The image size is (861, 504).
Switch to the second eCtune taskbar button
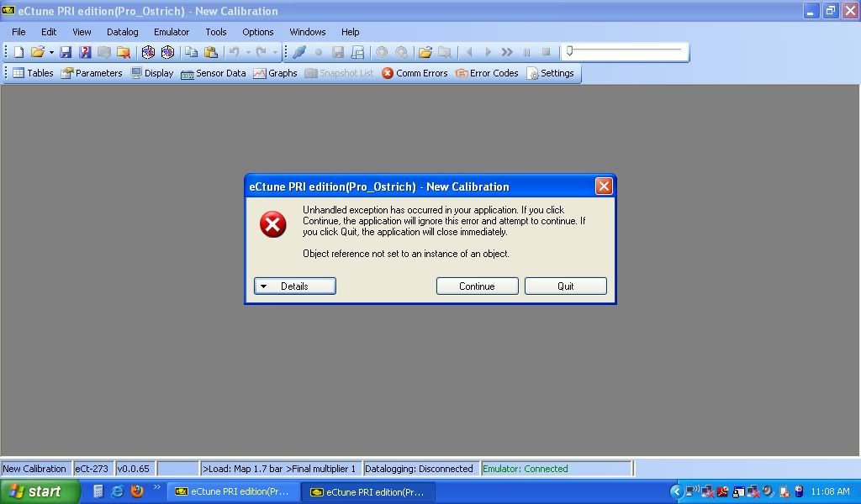click(x=368, y=491)
